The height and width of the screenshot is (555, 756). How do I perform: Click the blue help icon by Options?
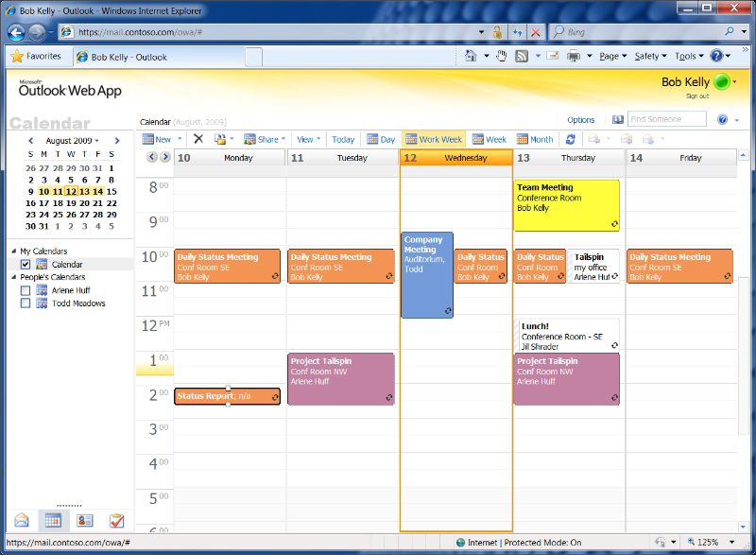[722, 119]
